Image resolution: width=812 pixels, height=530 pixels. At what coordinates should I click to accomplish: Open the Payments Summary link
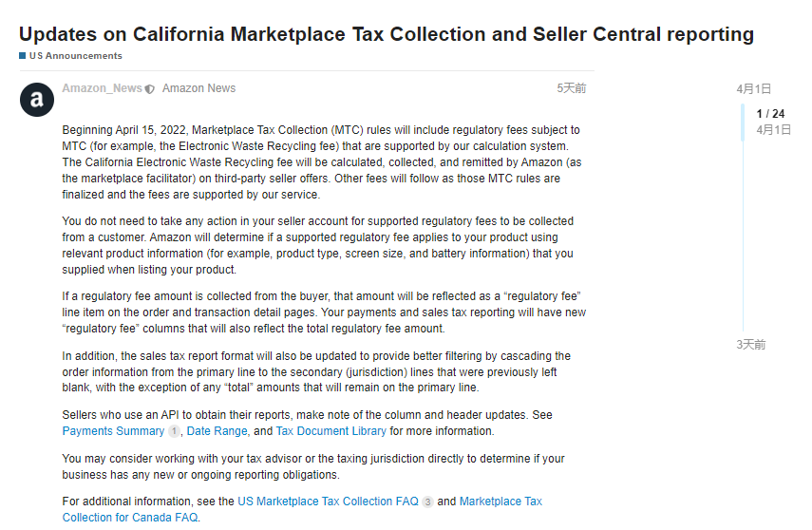tap(113, 431)
